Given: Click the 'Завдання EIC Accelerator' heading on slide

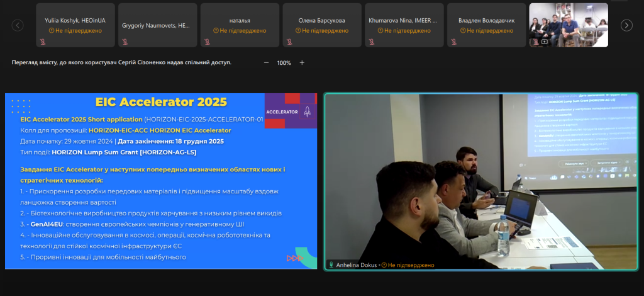Looking at the screenshot, I should [x=152, y=174].
